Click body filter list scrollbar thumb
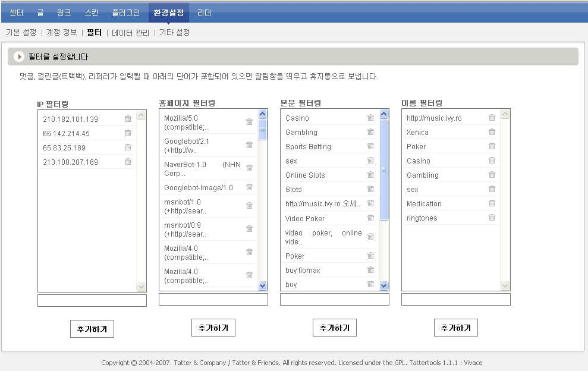 383,169
